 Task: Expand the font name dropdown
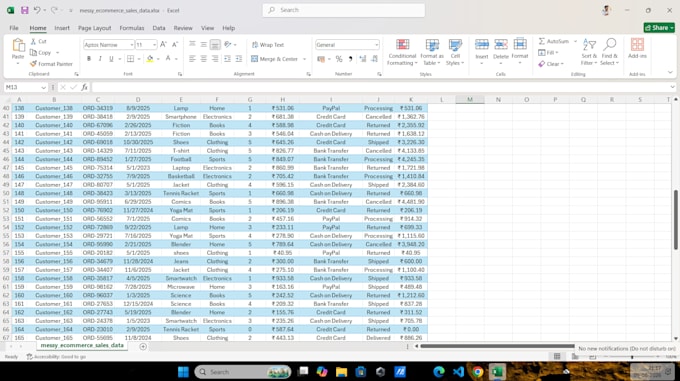tap(131, 45)
